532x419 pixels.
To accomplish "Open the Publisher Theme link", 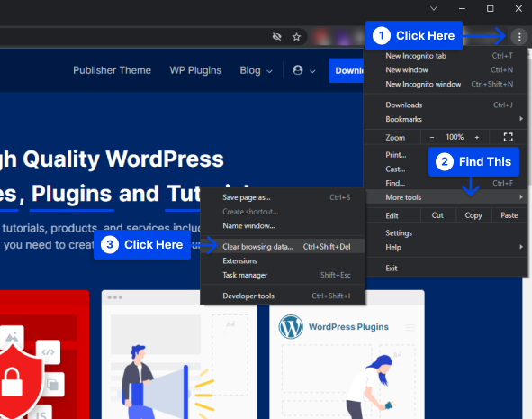I will pos(112,70).
